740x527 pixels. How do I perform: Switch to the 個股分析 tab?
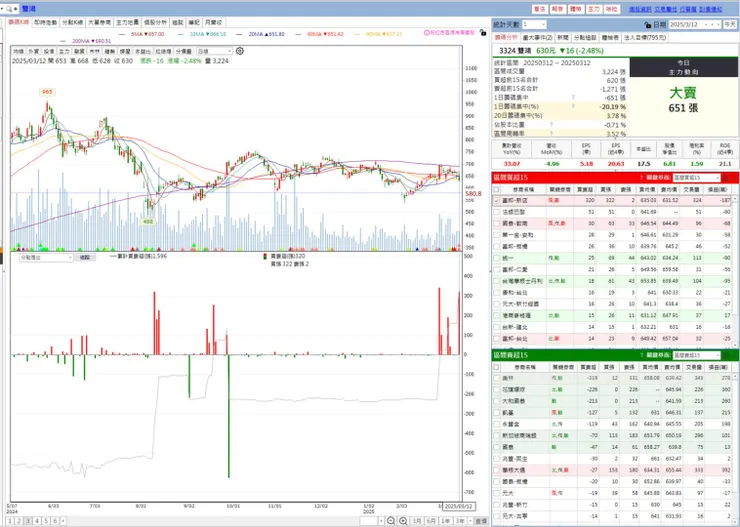point(155,23)
